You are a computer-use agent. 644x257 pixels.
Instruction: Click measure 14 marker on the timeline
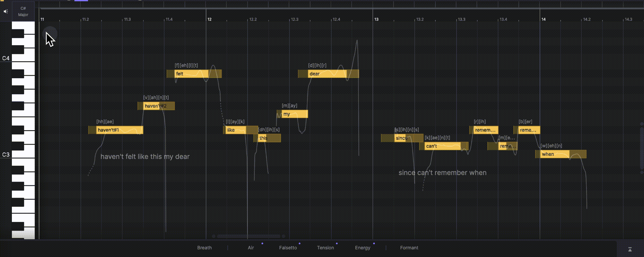coord(543,19)
